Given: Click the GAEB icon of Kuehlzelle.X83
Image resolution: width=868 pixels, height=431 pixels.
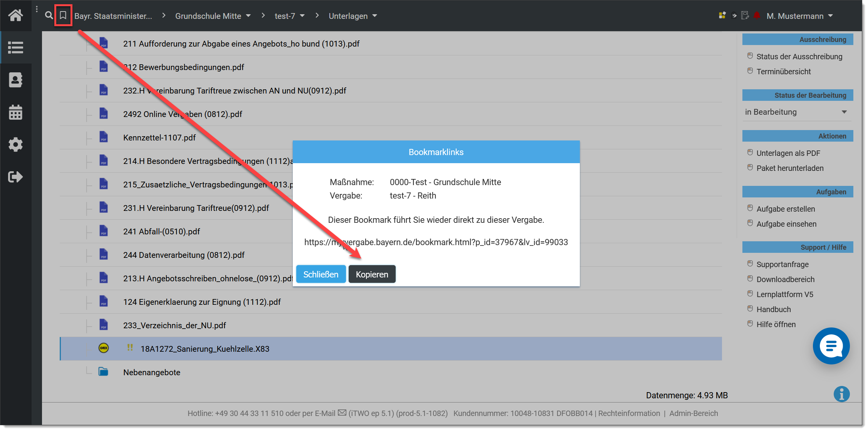Looking at the screenshot, I should tap(104, 348).
